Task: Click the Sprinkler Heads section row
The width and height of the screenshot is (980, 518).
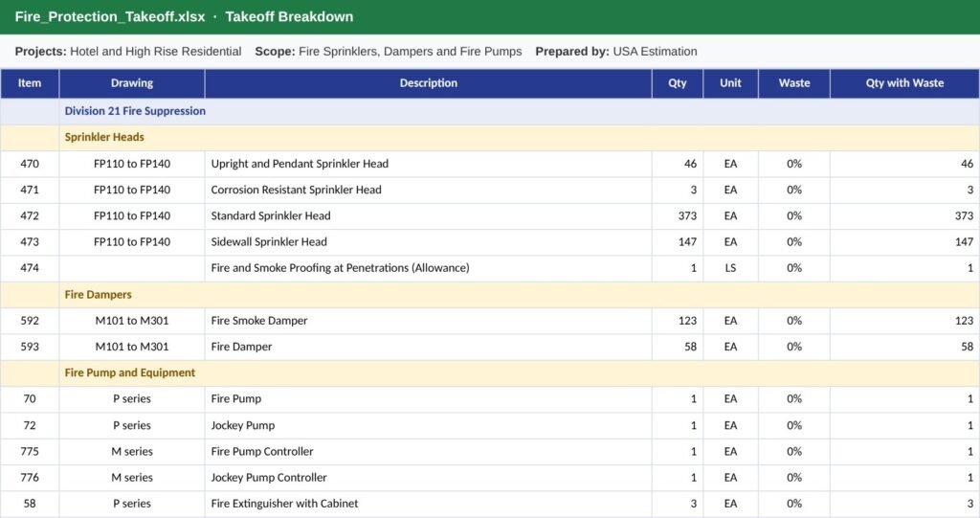Action: pos(490,138)
